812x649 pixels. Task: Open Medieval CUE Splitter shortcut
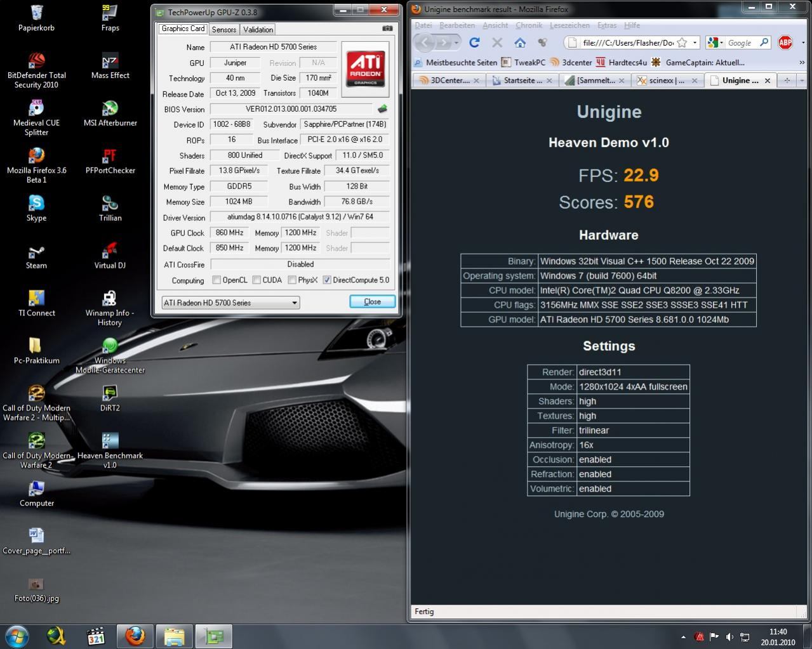pos(36,117)
